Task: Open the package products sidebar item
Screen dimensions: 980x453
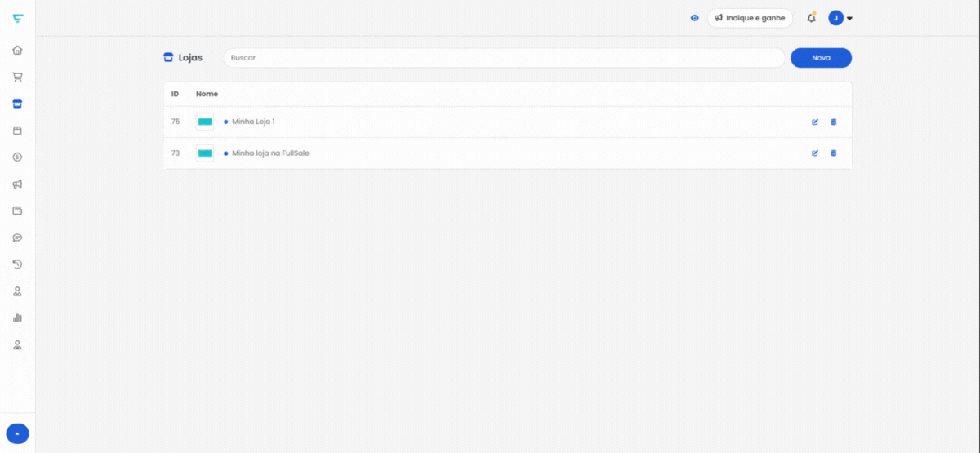Action: (x=17, y=131)
